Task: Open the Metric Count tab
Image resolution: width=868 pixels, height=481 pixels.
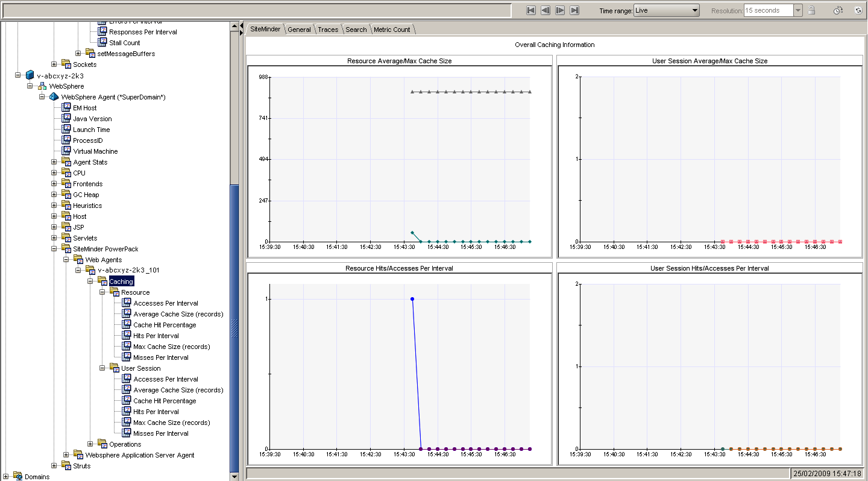Action: (x=392, y=30)
